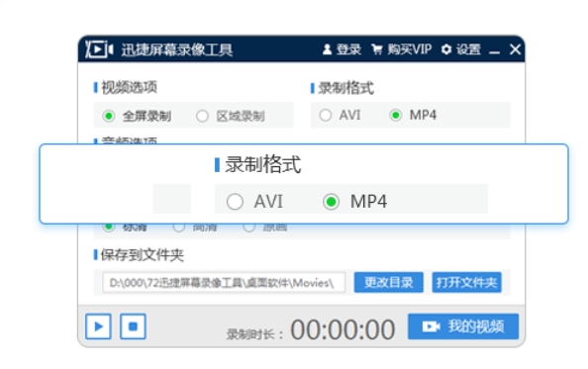Click the 迅捷屏幕录像工具 logo icon
The width and height of the screenshot is (588, 369).
99,49
